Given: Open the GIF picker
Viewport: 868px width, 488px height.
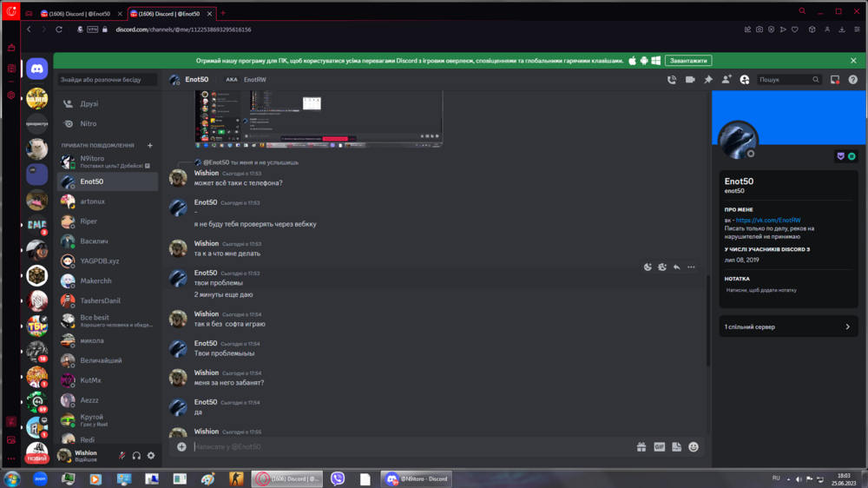Looking at the screenshot, I should 659,446.
